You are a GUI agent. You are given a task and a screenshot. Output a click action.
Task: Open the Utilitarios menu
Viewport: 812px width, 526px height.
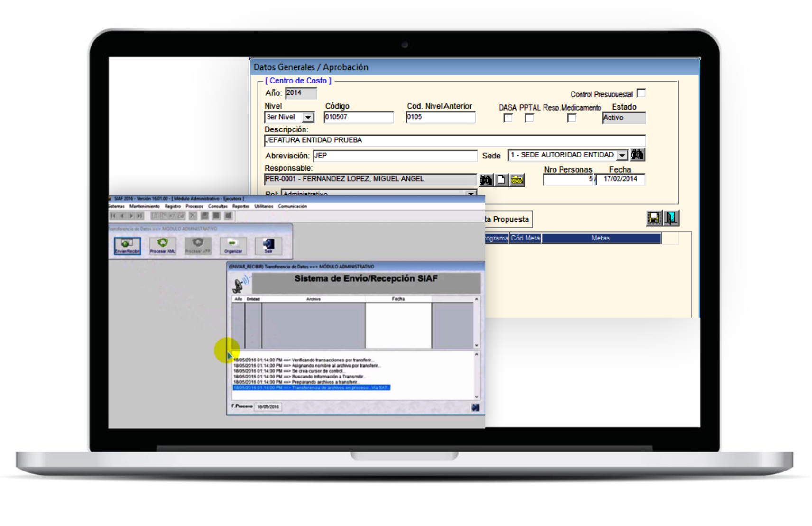(x=264, y=206)
